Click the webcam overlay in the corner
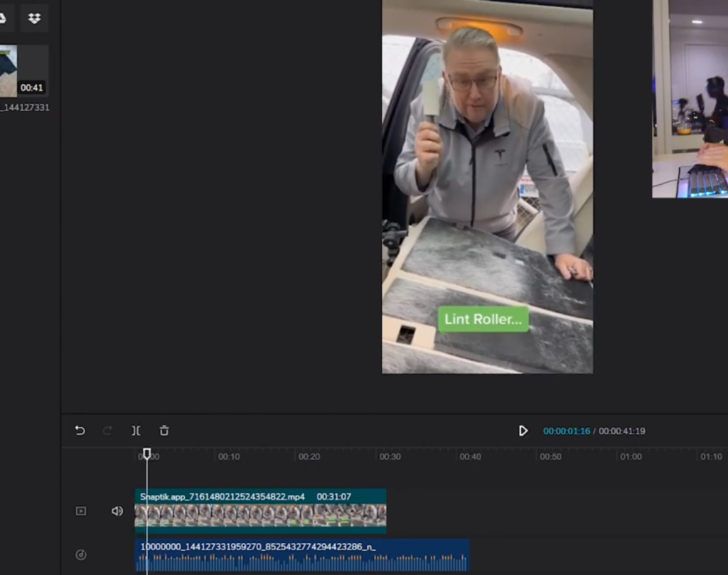 click(690, 100)
